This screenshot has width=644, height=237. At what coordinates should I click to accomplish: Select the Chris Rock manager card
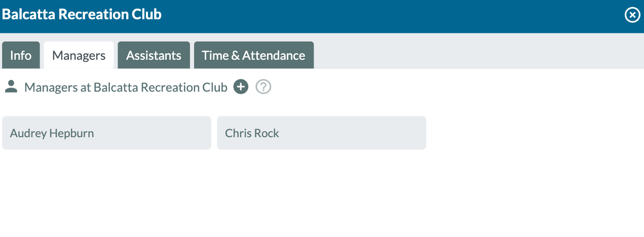321,133
